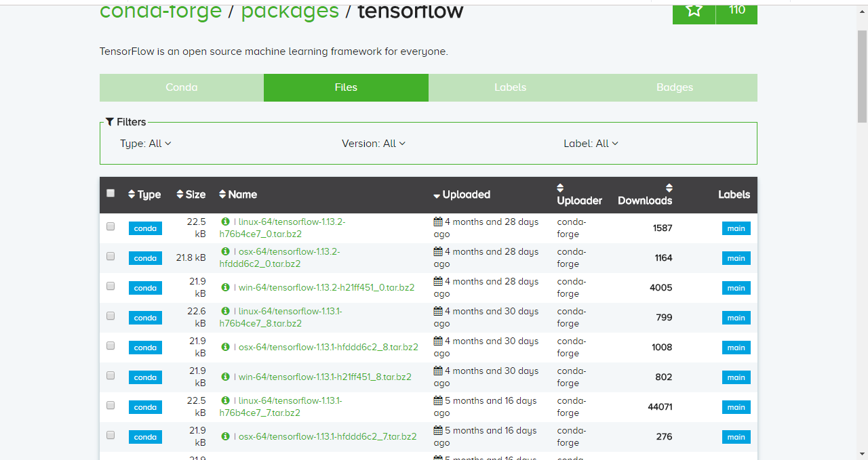Click the 22.6 kB size cell
The image size is (868, 460).
click(197, 317)
